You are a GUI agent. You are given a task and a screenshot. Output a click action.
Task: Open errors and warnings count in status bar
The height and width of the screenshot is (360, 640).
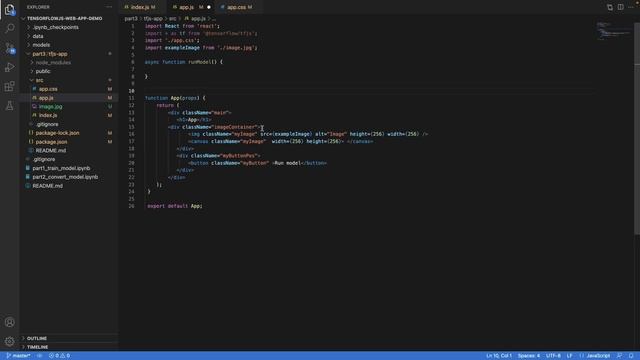point(59,356)
